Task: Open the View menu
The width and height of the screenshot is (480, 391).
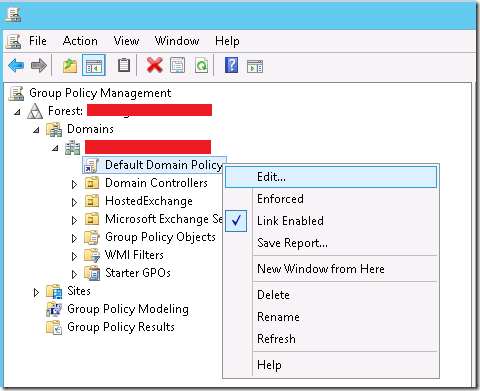Action: [126, 41]
